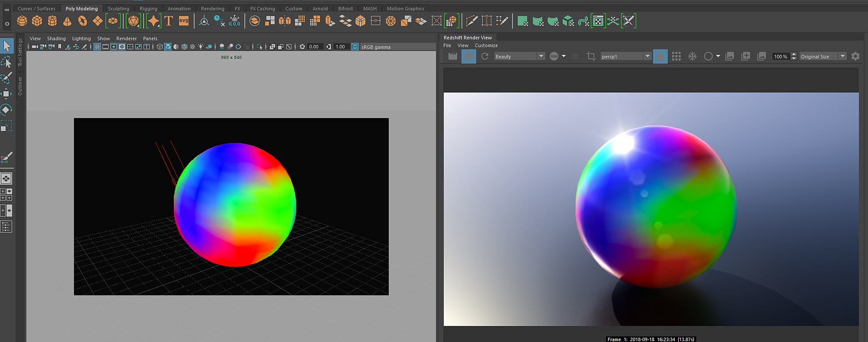Click the Redshift render clapperboard icon
The height and width of the screenshot is (342, 868).
click(452, 56)
